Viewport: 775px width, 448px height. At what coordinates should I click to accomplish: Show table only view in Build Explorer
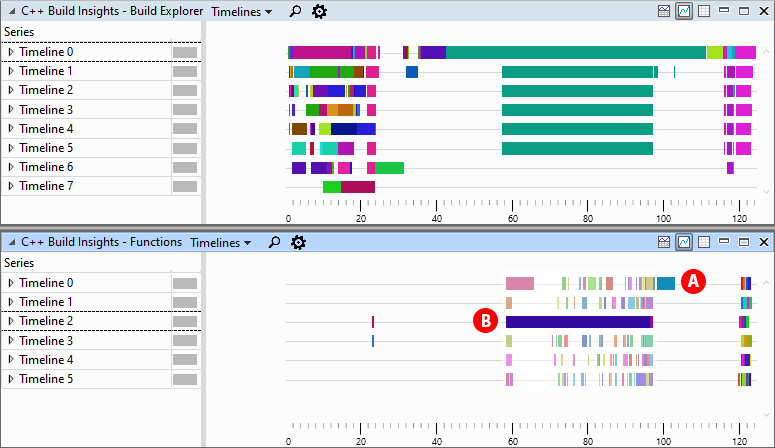704,11
